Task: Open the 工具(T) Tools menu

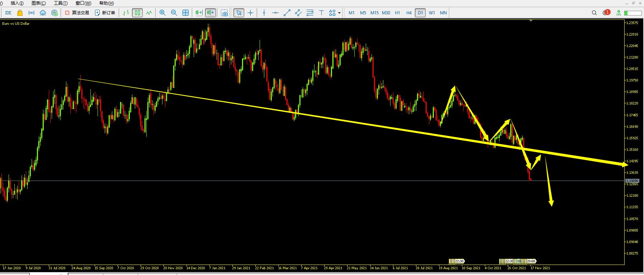Action: click(x=61, y=3)
